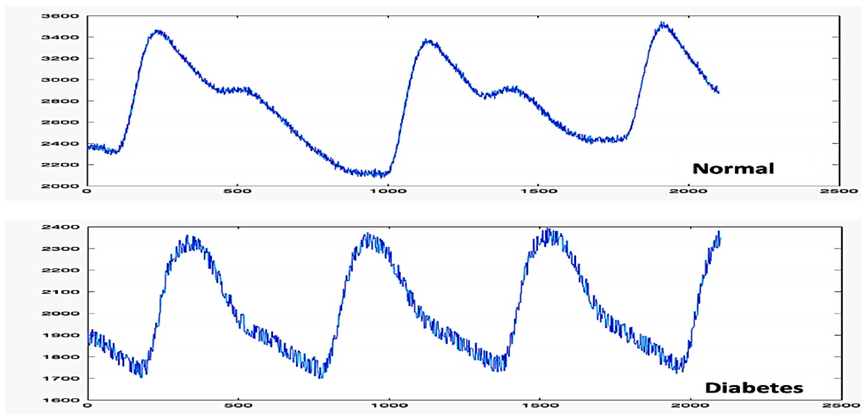Click the 1000 x-axis label in top plot
The image size is (868, 420).
[388, 191]
